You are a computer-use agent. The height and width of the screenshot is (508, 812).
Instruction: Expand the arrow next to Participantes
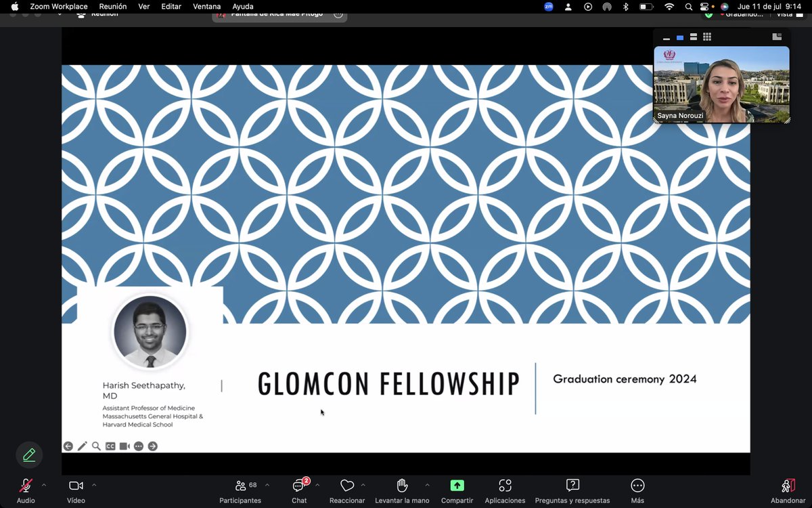tap(267, 485)
